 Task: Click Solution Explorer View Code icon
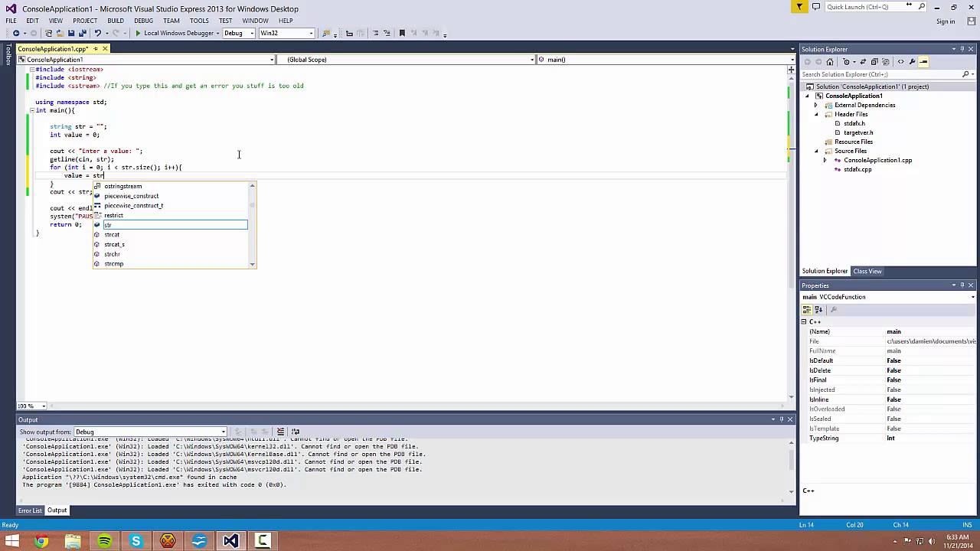[900, 62]
